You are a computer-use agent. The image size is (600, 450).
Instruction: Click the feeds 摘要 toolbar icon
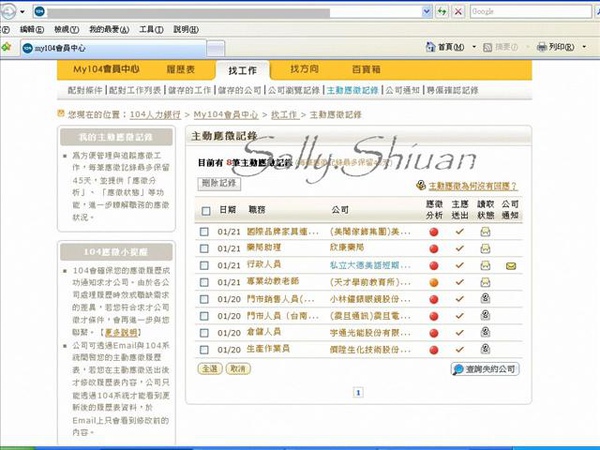click(x=488, y=47)
